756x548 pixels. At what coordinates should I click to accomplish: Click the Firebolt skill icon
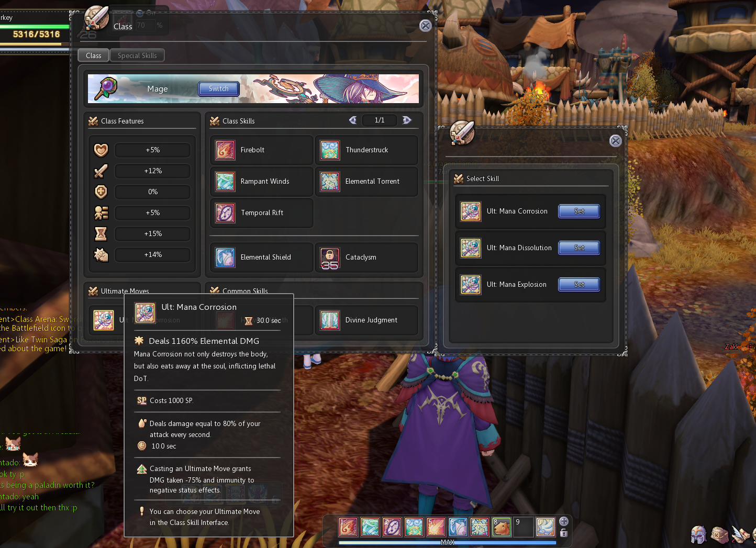225,150
